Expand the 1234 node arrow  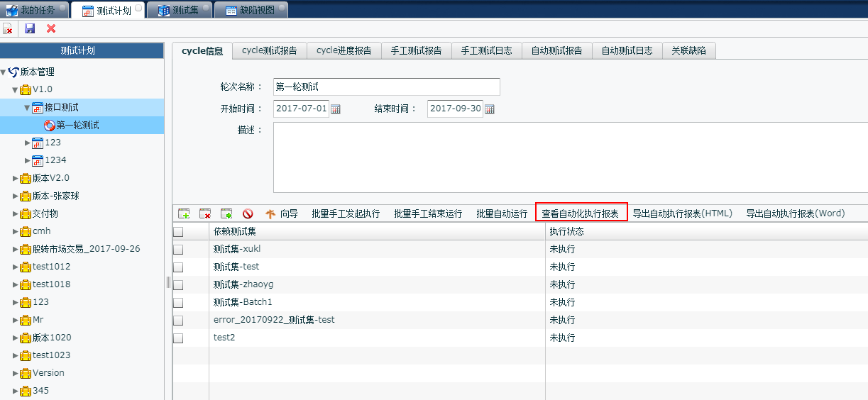[x=28, y=160]
